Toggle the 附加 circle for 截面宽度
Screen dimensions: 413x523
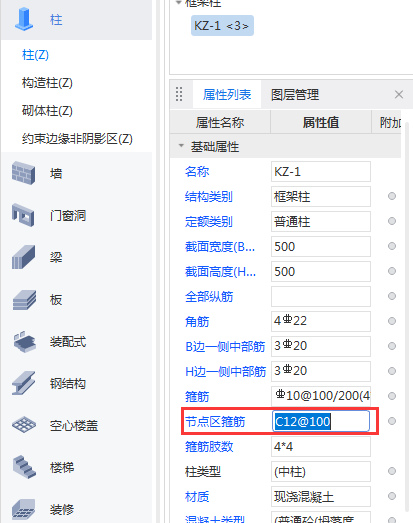click(x=392, y=246)
